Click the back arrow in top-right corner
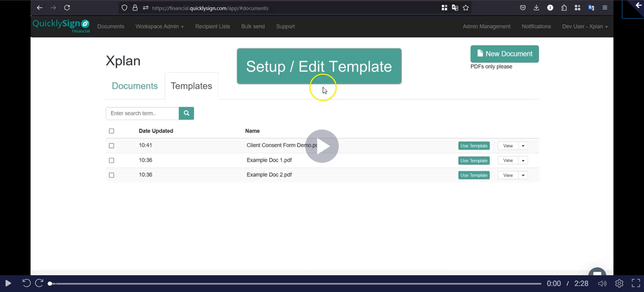Image resolution: width=644 pixels, height=292 pixels. click(638, 5)
